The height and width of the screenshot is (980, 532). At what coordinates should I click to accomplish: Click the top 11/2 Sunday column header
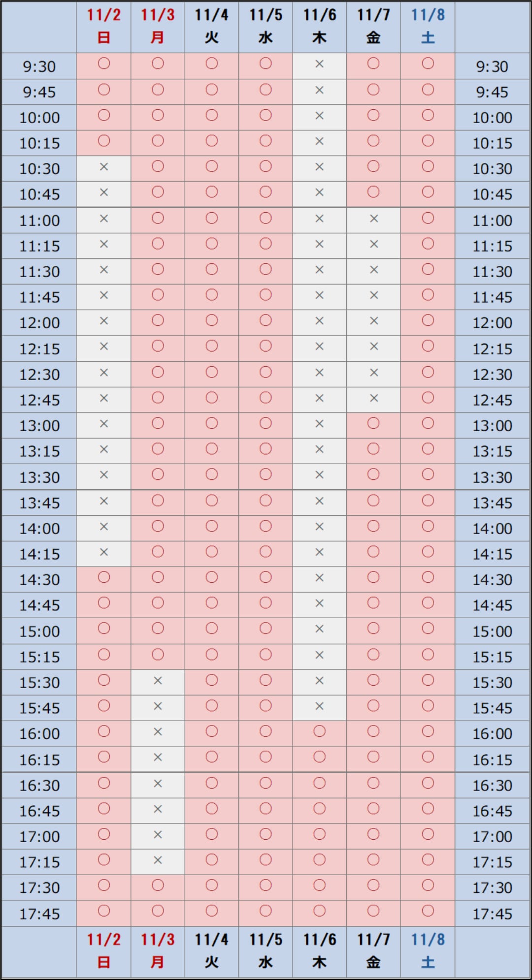coord(104,26)
